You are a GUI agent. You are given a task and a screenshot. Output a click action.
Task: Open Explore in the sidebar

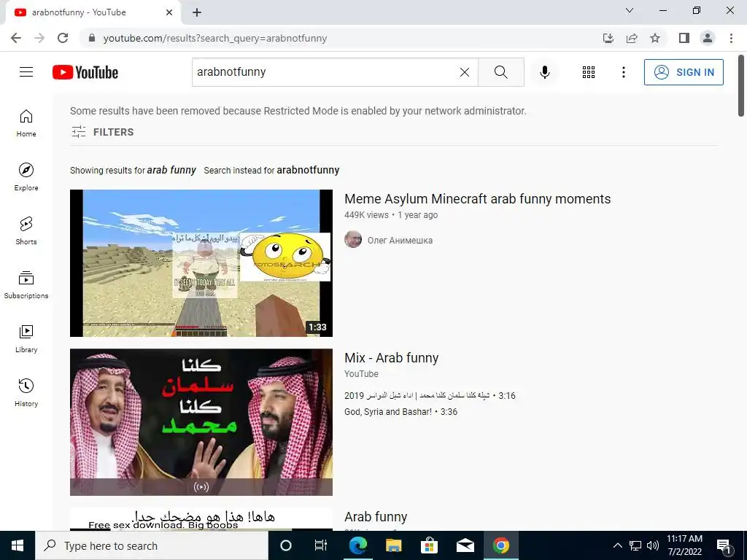coord(26,177)
